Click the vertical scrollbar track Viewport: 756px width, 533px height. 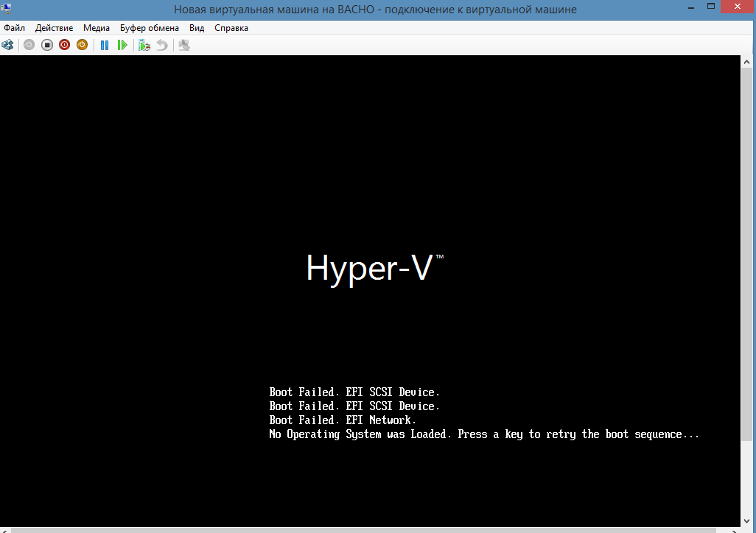click(746, 478)
